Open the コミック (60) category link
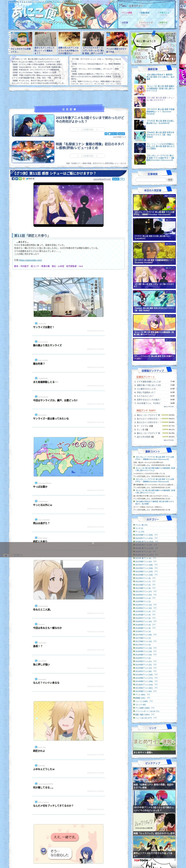 140,705
